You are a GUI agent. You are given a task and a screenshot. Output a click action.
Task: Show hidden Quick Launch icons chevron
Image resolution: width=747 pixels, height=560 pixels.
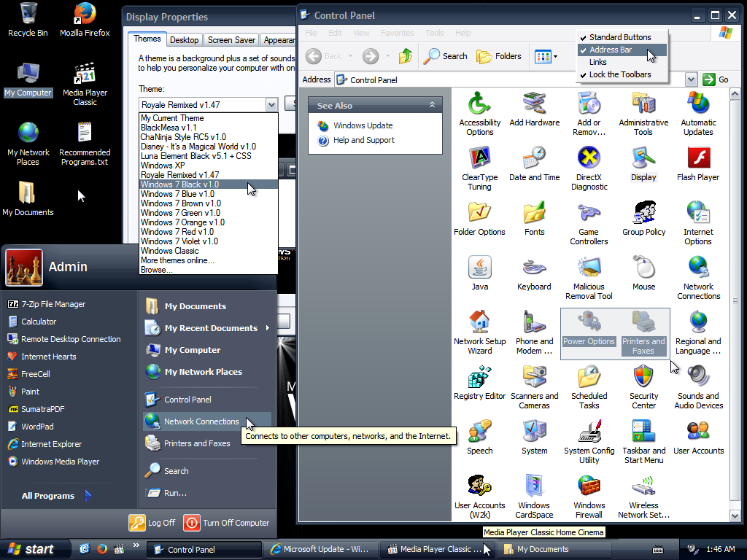pos(136,545)
